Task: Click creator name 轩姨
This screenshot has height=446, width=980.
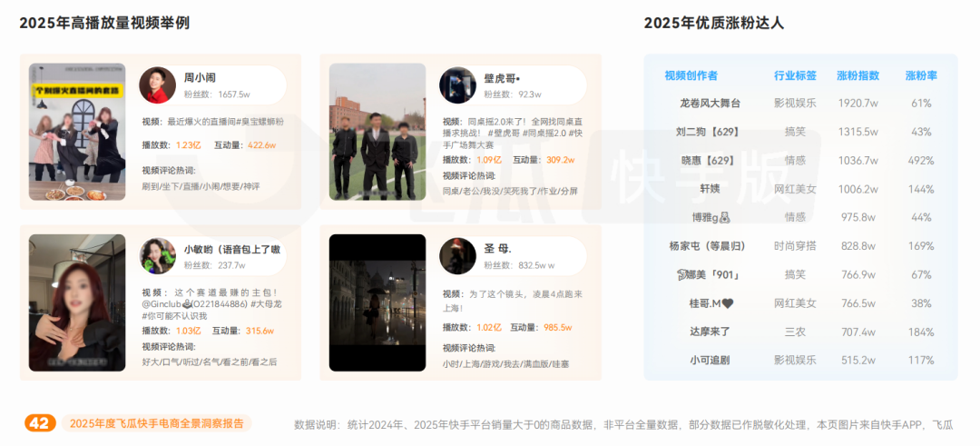Action: point(710,189)
